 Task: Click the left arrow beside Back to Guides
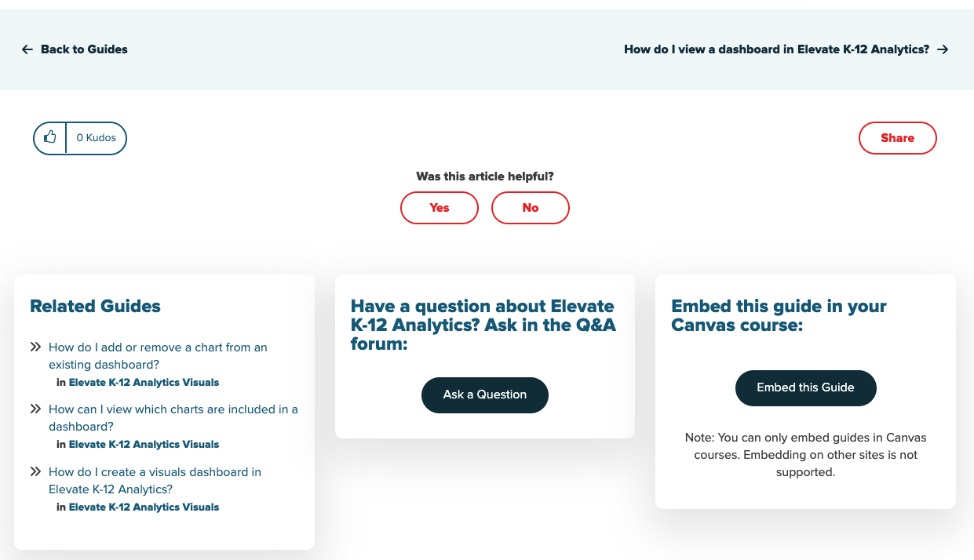click(27, 49)
